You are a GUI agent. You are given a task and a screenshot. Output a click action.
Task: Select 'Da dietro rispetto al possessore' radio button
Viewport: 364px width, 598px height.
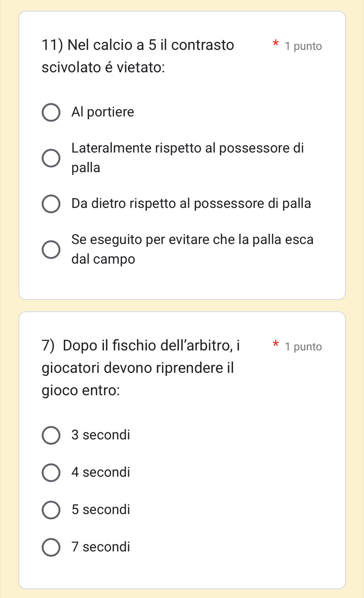click(x=51, y=204)
